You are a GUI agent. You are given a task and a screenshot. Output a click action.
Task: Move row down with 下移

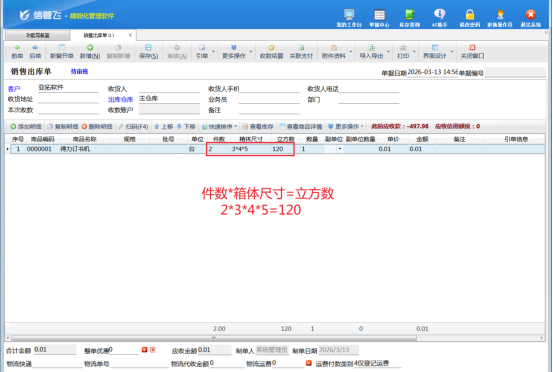tap(186, 126)
